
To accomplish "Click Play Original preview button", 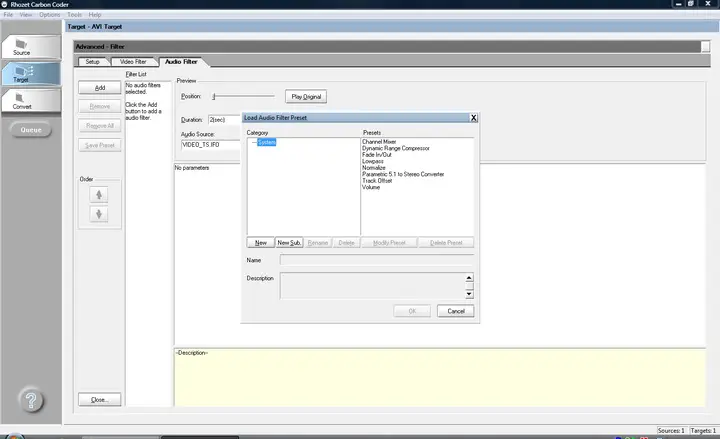I will click(306, 96).
